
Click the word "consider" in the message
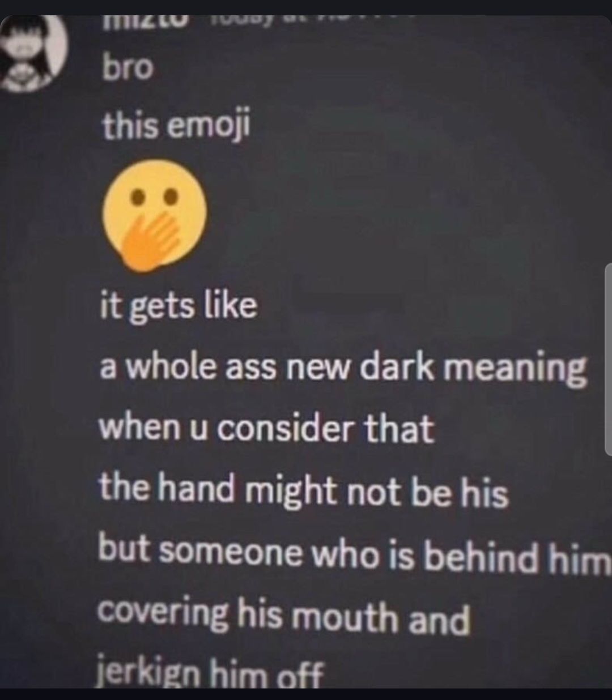click(285, 429)
